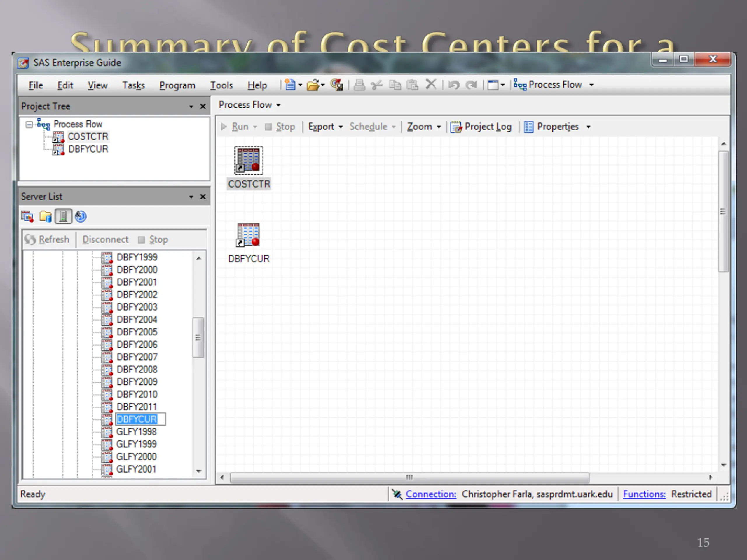Click the Process Flow horizontal scrollbar thumb
Viewport: 747px width, 560px height.
pos(409,477)
